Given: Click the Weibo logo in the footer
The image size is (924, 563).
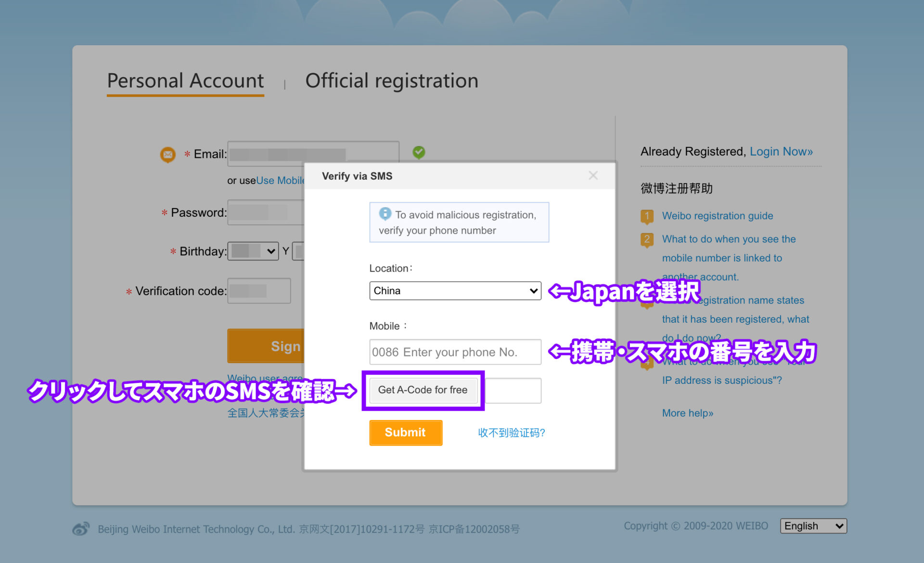Looking at the screenshot, I should [x=81, y=528].
